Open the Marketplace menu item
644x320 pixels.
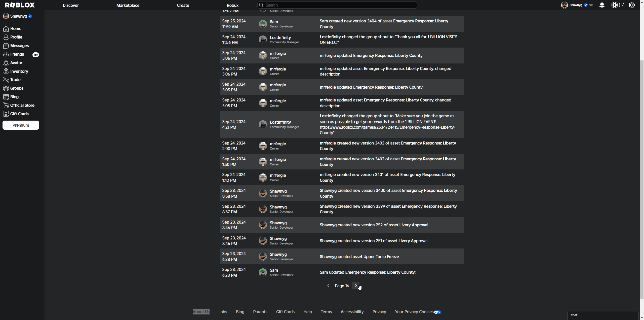point(128,5)
